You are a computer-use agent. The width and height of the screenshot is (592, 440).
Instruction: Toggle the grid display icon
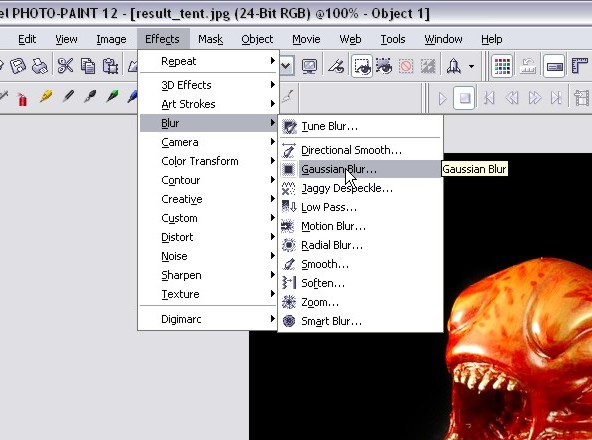coord(502,66)
